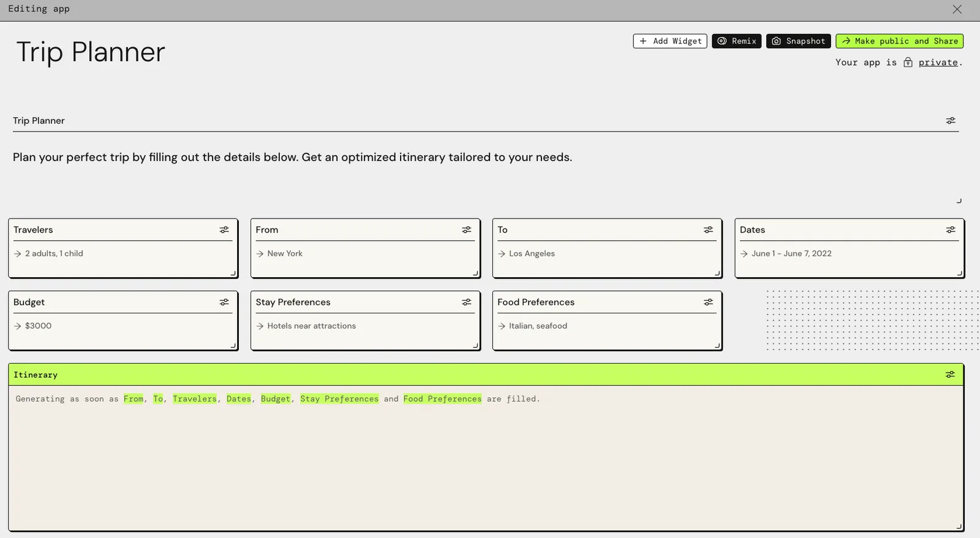Image resolution: width=980 pixels, height=538 pixels.
Task: Click the resize handle of From widget
Action: (x=475, y=273)
